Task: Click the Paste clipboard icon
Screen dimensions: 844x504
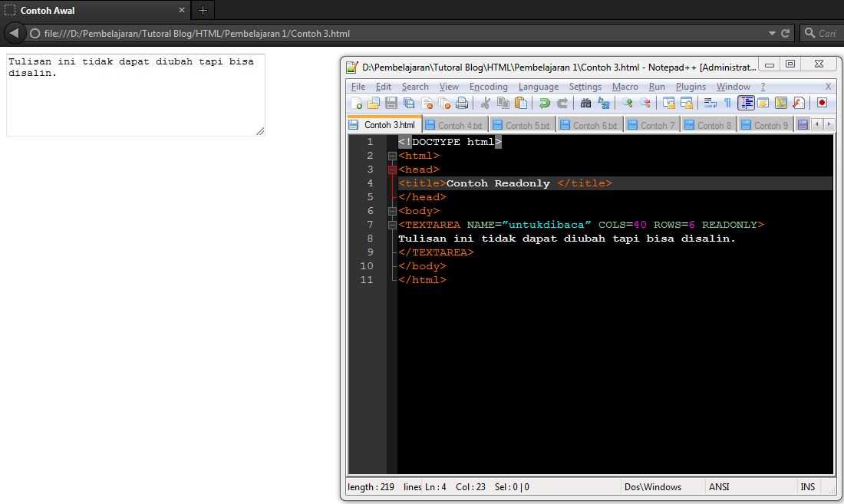Action: tap(520, 104)
